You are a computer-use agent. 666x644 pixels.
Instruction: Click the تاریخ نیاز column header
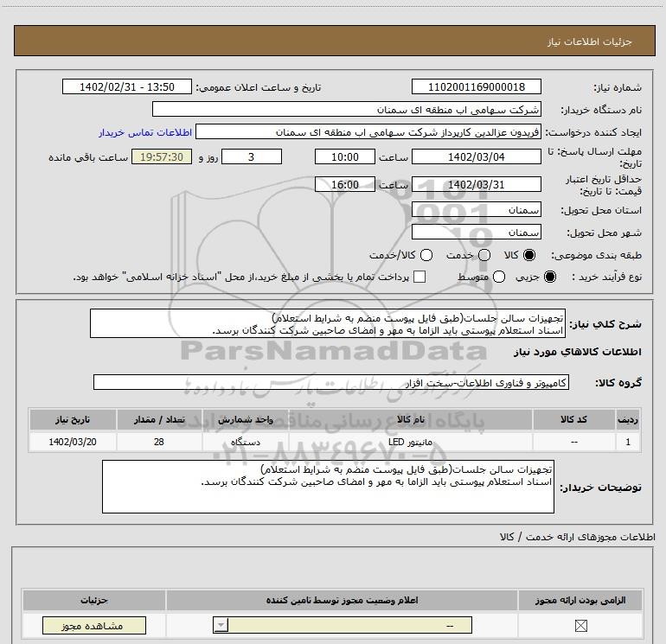point(73,420)
